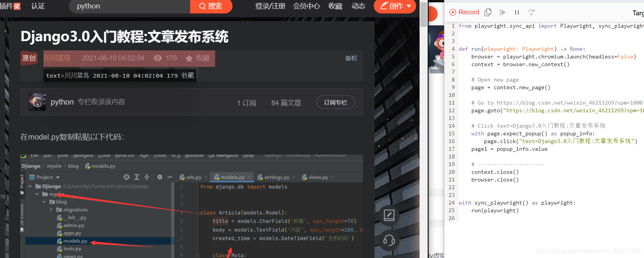The height and width of the screenshot is (258, 644).
Task: Click code line browser.close()
Action: coord(495,180)
